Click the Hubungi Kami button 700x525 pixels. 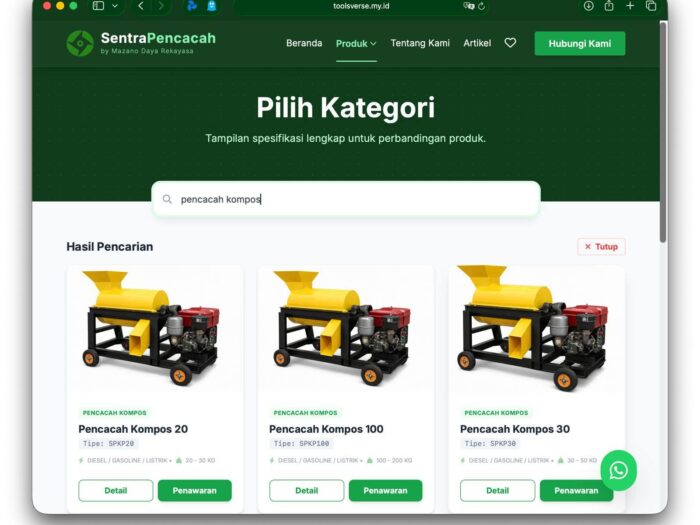(579, 43)
